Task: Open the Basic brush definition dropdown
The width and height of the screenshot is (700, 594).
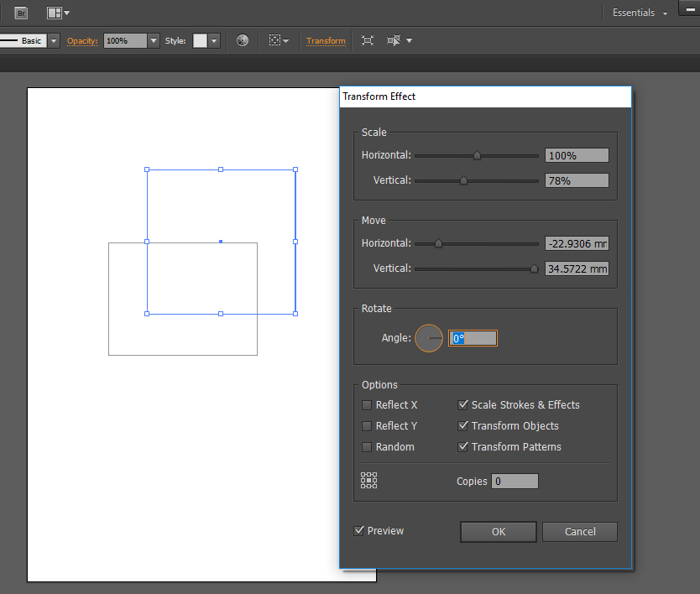Action: 53,40
